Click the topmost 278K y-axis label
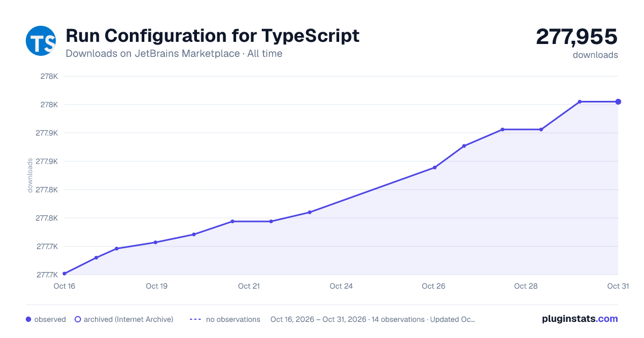 [x=49, y=76]
